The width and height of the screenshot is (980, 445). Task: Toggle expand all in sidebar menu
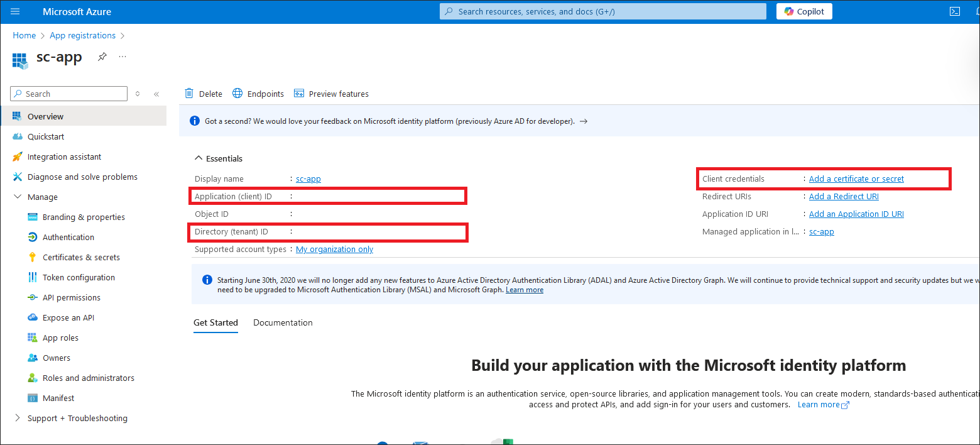(x=138, y=94)
